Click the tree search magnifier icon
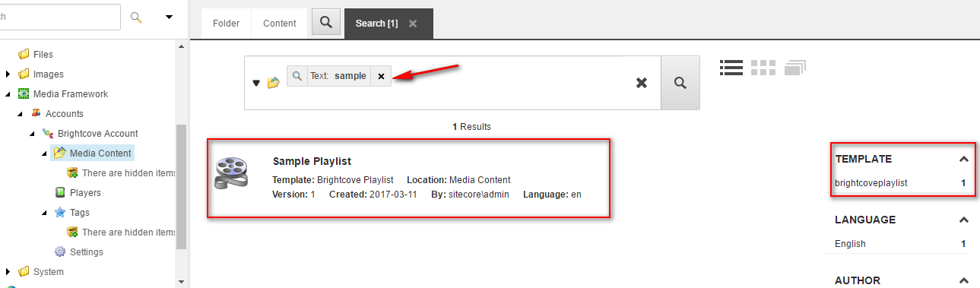This screenshot has width=980, height=288. [137, 17]
